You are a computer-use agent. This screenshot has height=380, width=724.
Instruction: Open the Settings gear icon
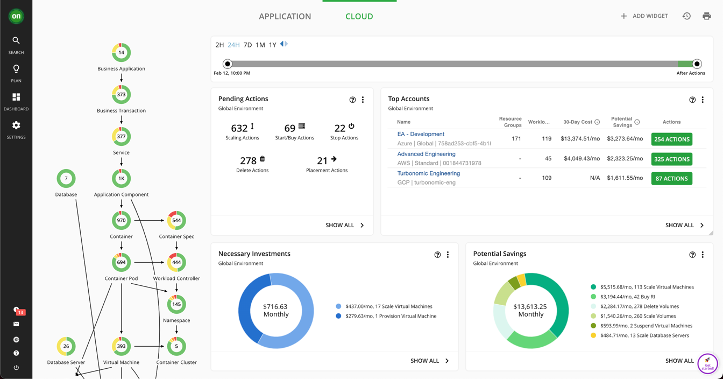[16, 125]
